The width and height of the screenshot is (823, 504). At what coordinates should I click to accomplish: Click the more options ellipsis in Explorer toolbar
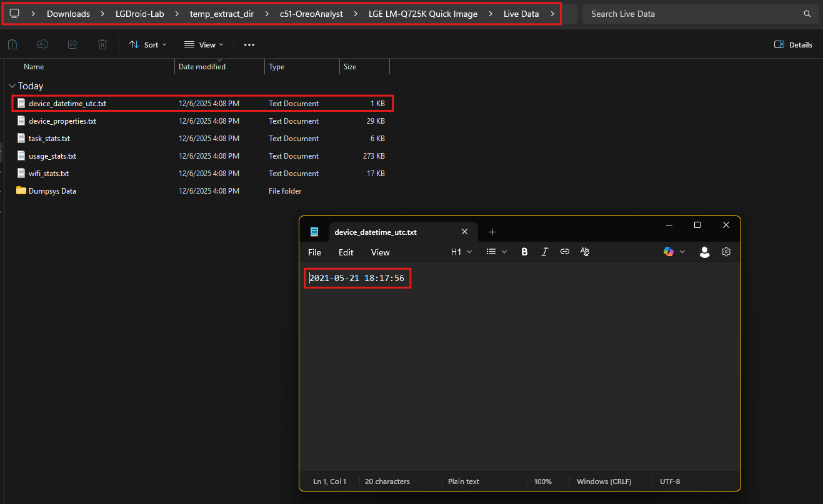click(249, 44)
